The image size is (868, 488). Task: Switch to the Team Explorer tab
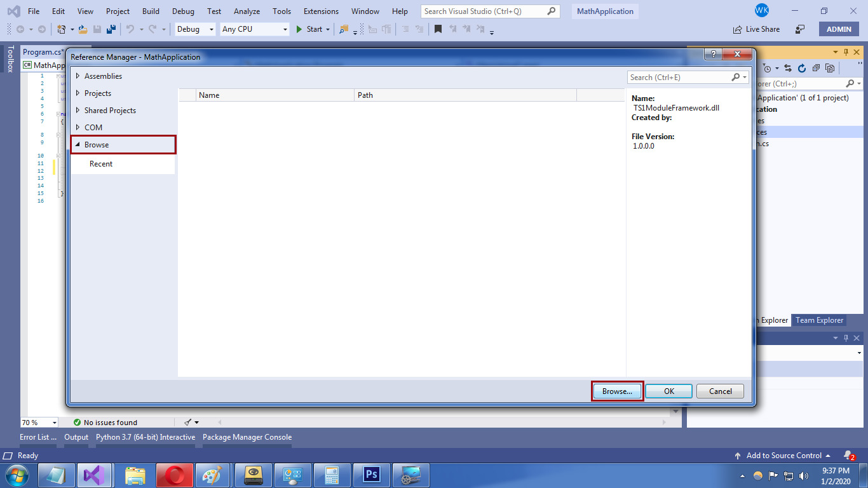820,320
